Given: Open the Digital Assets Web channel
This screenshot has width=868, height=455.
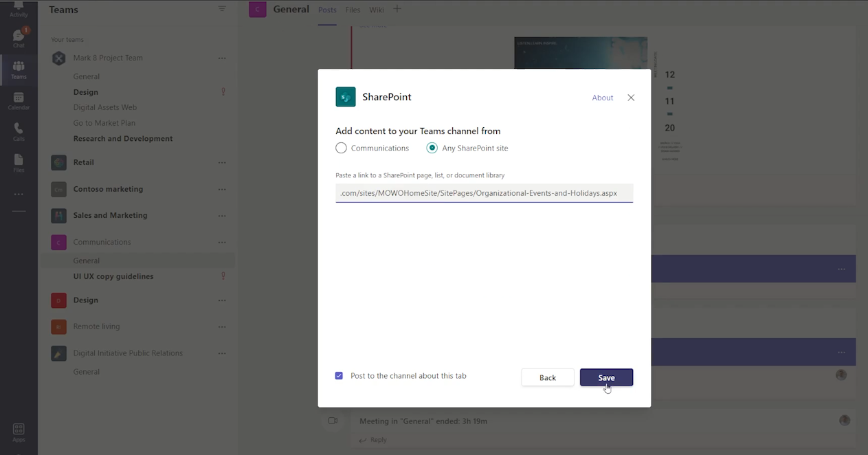Looking at the screenshot, I should pos(105,107).
